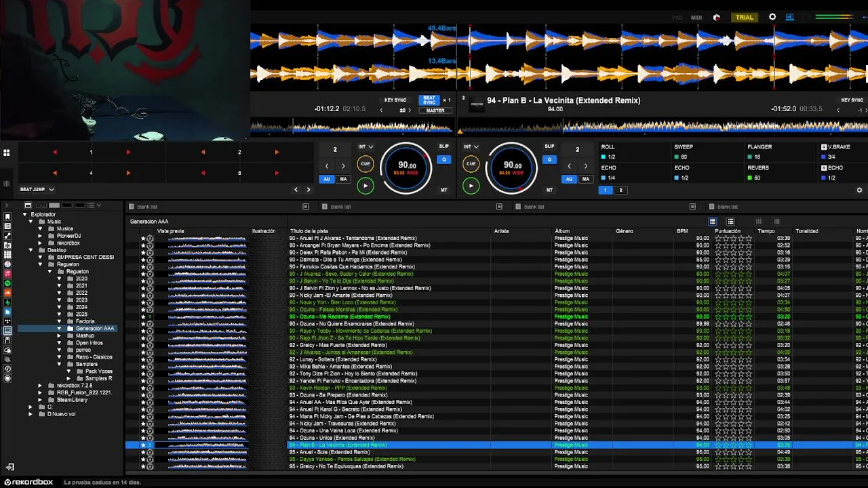The width and height of the screenshot is (868, 488).
Task: Open the Apple Music source icon
Action: click(7, 274)
